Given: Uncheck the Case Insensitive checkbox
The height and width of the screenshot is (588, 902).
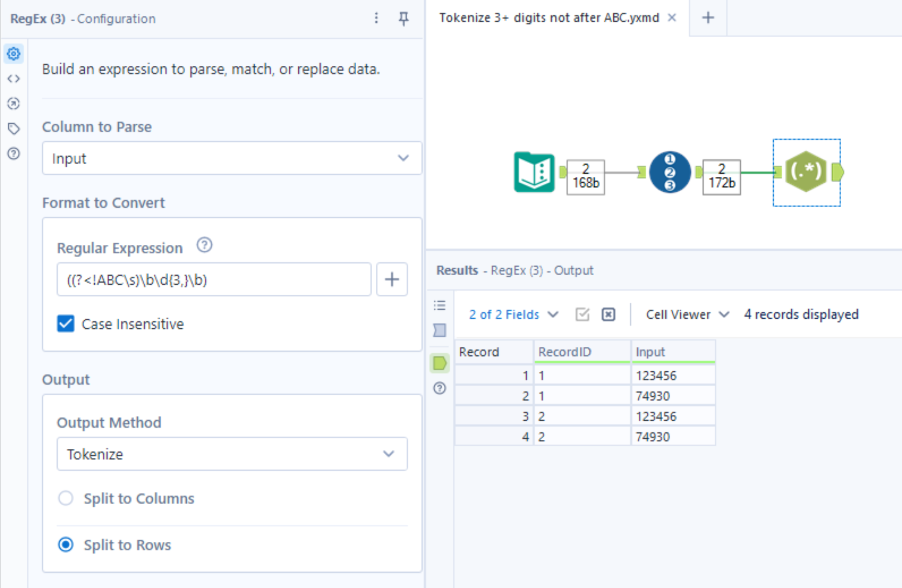Looking at the screenshot, I should coord(66,324).
